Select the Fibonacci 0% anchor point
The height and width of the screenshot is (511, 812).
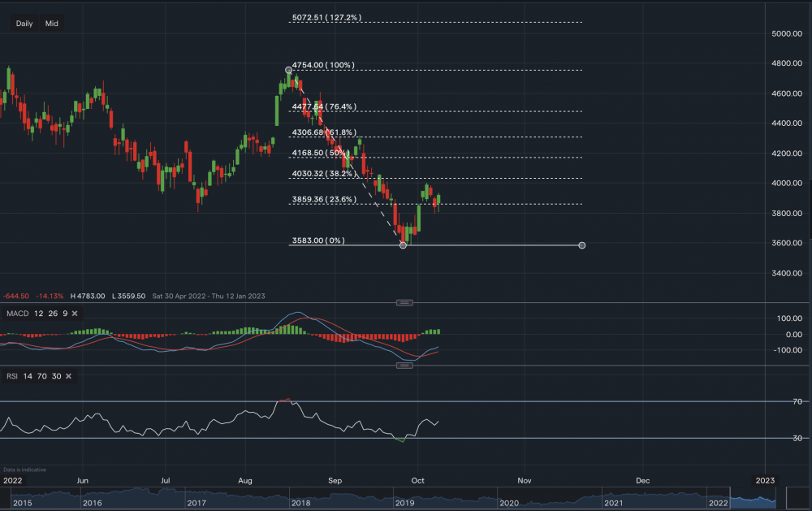coord(403,244)
